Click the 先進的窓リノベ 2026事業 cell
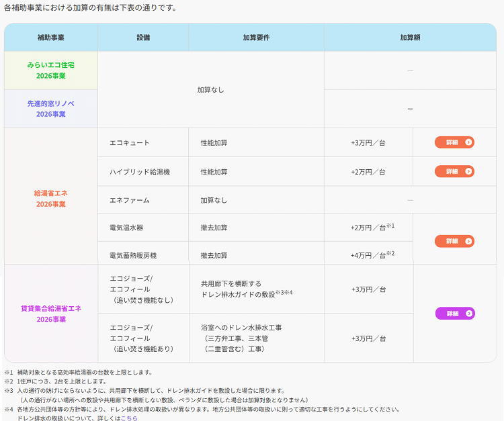The width and height of the screenshot is (504, 421). pyautogui.click(x=51, y=109)
